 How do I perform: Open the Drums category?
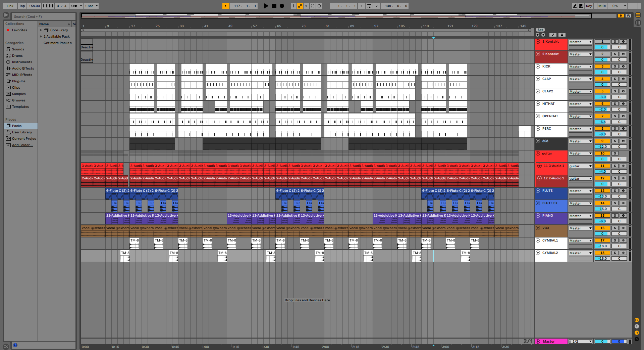[17, 56]
